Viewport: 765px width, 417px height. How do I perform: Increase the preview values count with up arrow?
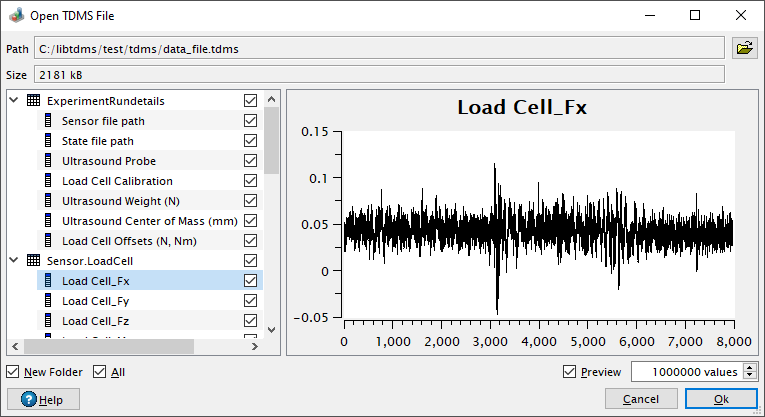coord(750,367)
